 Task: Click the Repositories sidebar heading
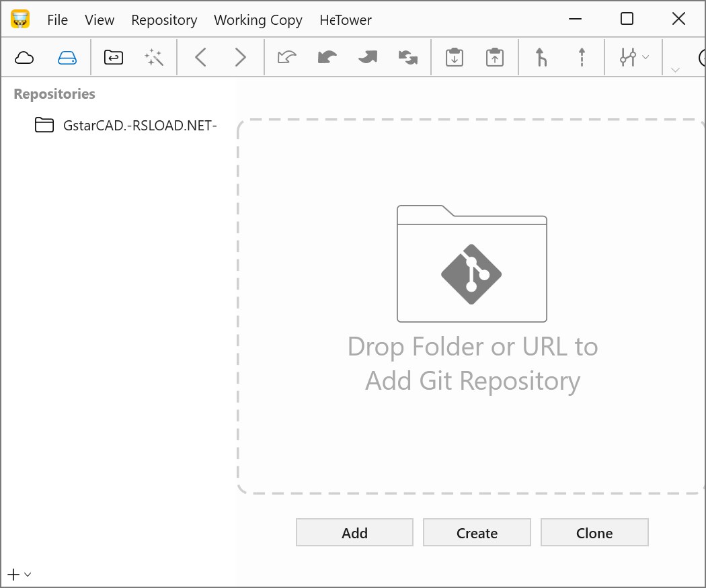click(54, 93)
